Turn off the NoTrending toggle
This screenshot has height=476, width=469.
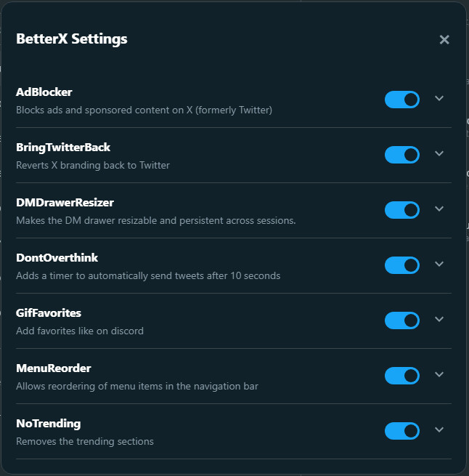[402, 431]
